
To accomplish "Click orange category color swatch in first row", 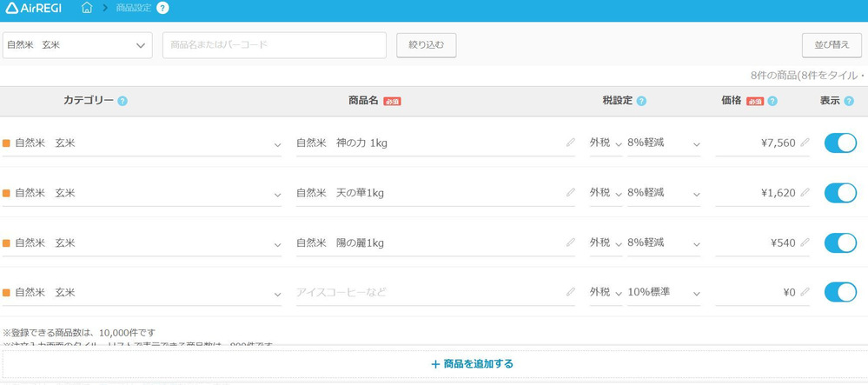I will [x=7, y=143].
